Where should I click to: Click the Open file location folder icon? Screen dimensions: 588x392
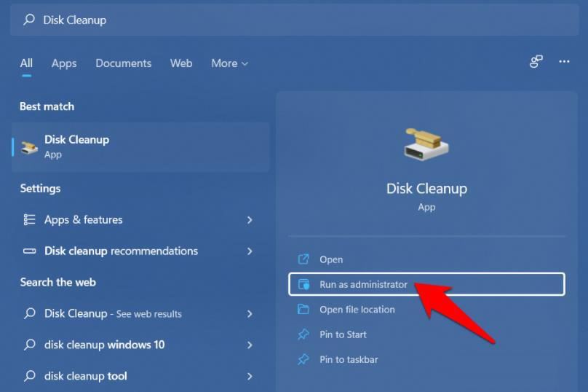[303, 309]
